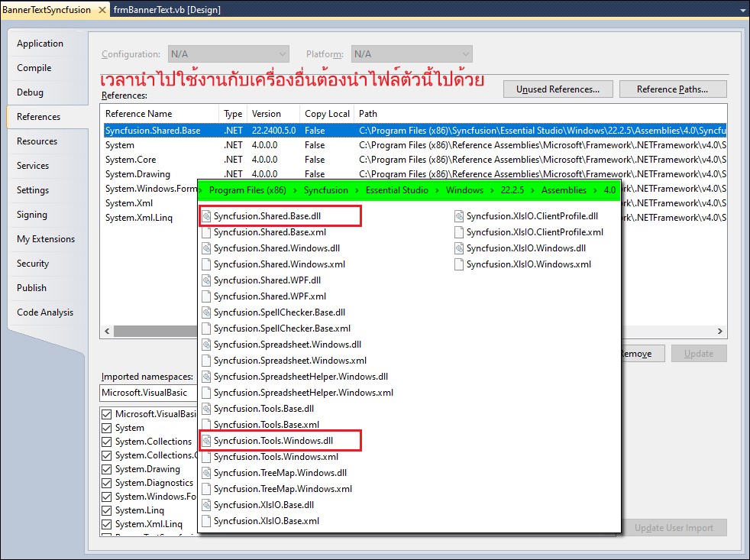Click the Syncfusion.XlsIO.ClientProfile.dll file icon
Viewport: 750px width, 560px height.
click(459, 216)
